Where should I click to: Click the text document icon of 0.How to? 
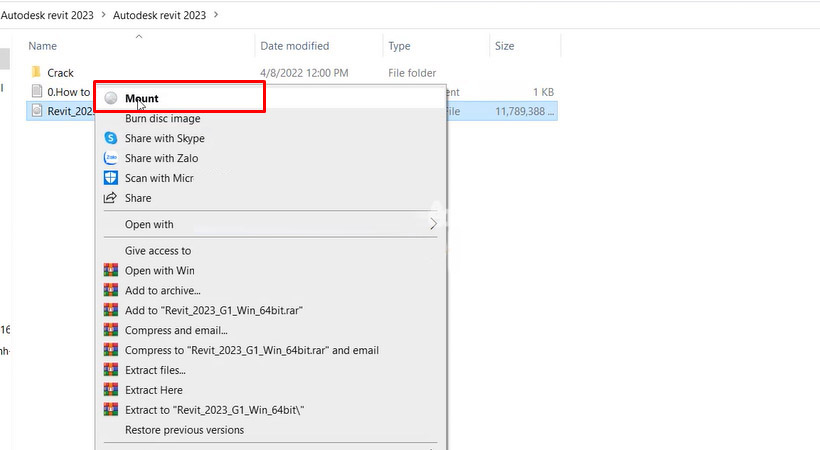point(37,91)
